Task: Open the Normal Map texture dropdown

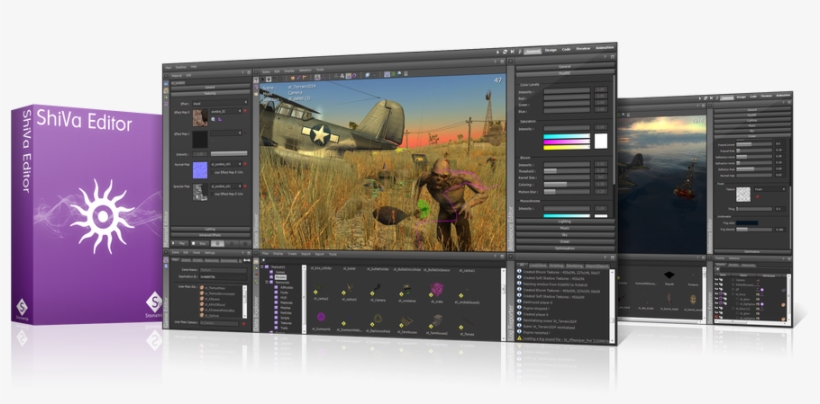Action: tap(226, 164)
